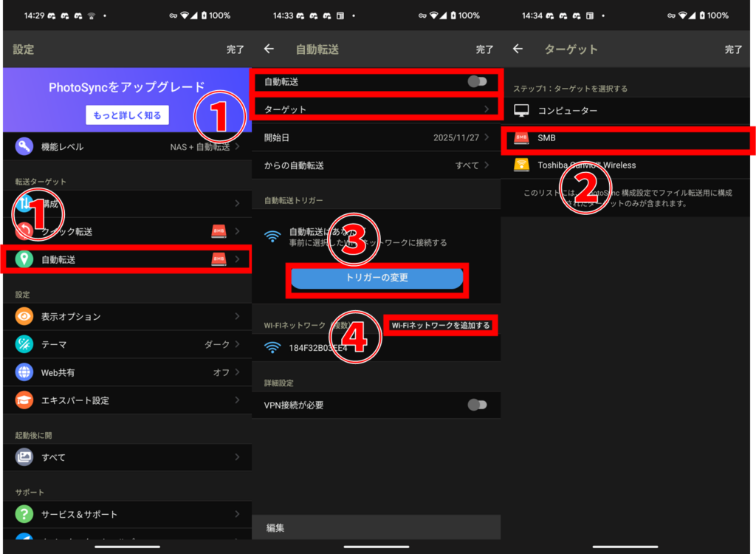Screen dimensions: 756x554
Task: Tap the back arrow on ターゲット screen
Action: tap(518, 49)
